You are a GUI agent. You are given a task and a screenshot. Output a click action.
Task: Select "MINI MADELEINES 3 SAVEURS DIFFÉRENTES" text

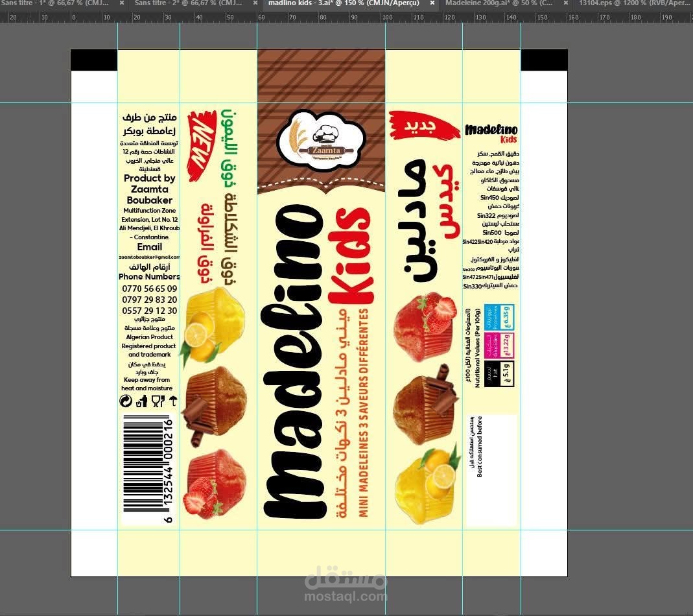(x=363, y=412)
